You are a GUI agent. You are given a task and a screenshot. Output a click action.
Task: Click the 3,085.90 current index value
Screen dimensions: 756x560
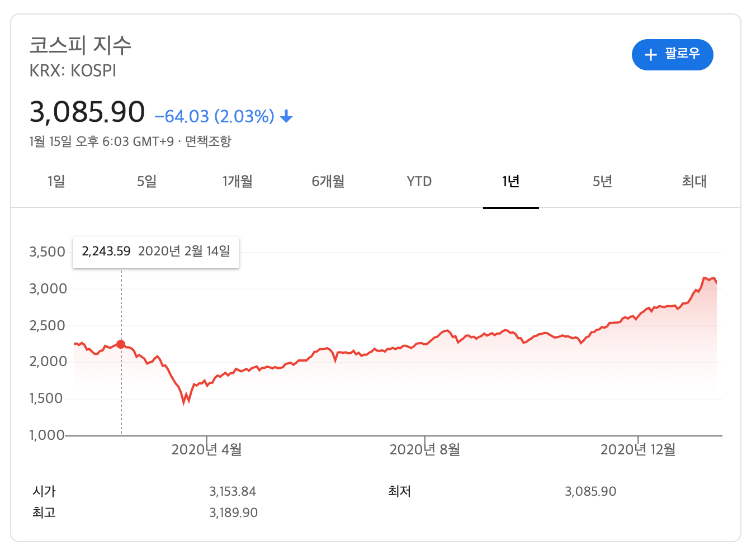(x=87, y=111)
